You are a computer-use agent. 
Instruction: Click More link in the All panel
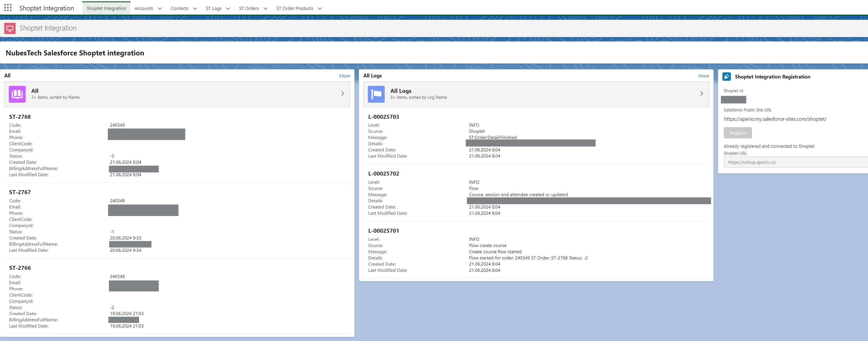[x=344, y=76]
